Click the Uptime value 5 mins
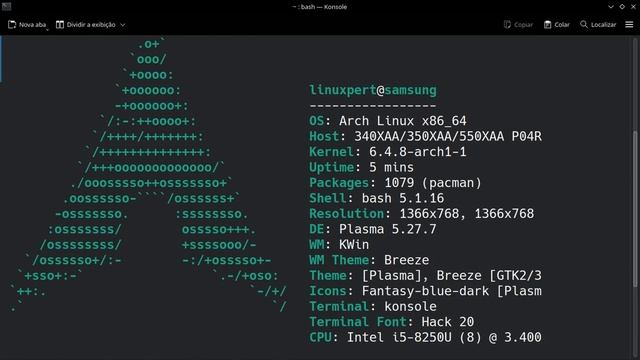This screenshot has width=640, height=360. click(391, 167)
